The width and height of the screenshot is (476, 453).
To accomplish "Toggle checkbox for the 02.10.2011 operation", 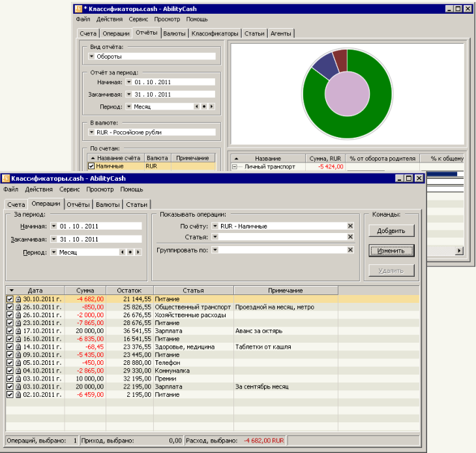I will pos(10,394).
